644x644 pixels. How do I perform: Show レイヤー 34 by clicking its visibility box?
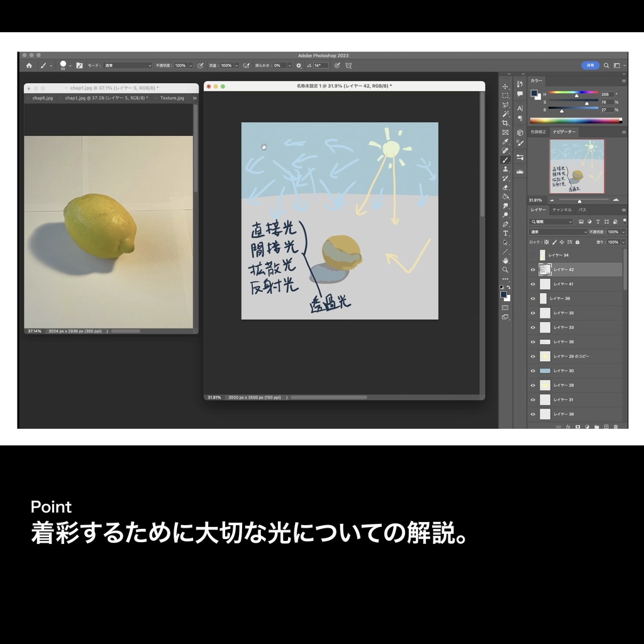click(532, 255)
